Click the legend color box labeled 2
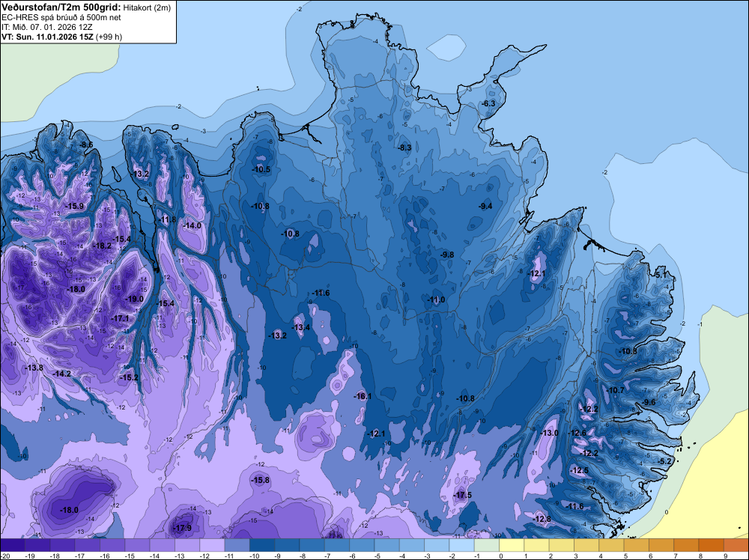 pyautogui.click(x=562, y=545)
